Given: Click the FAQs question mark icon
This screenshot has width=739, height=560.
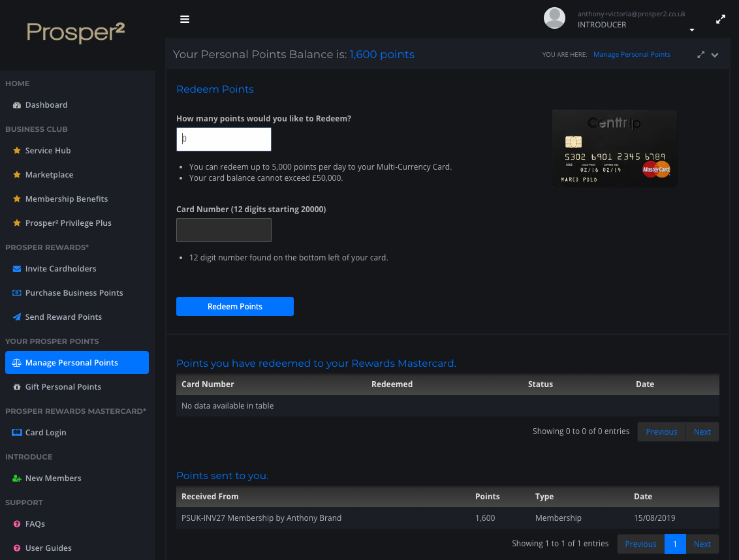Looking at the screenshot, I should pos(17,523).
